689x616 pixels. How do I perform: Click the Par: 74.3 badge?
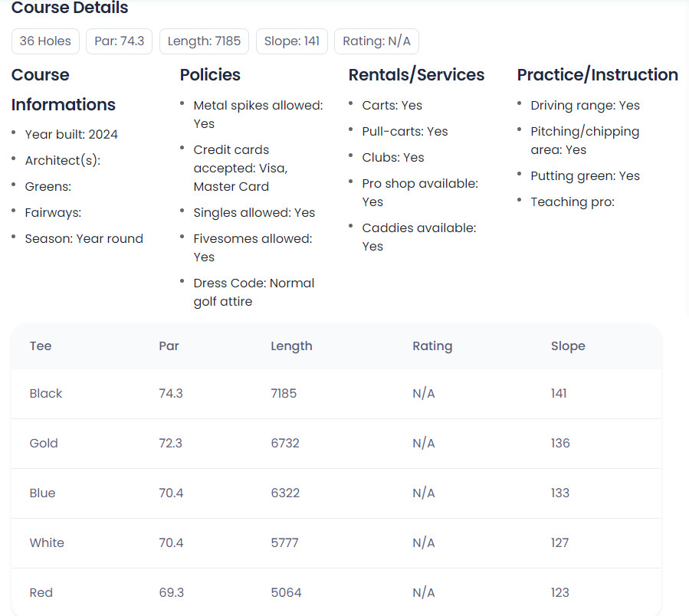[x=119, y=41]
